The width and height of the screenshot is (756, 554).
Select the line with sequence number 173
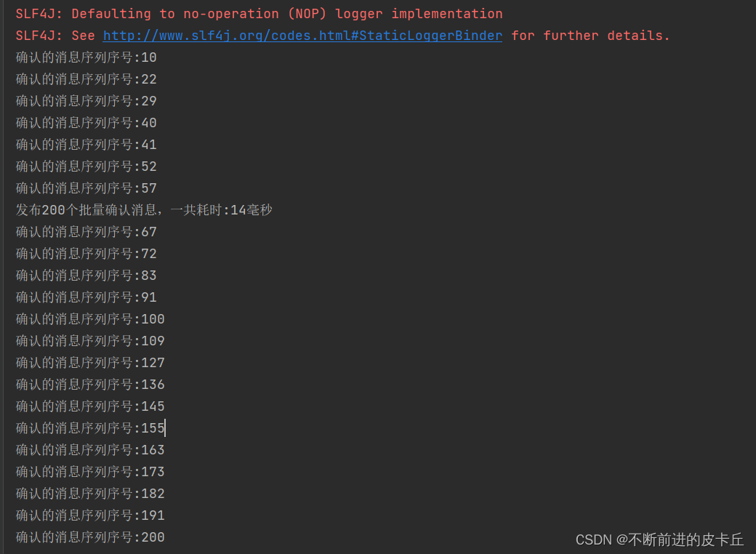tap(90, 472)
